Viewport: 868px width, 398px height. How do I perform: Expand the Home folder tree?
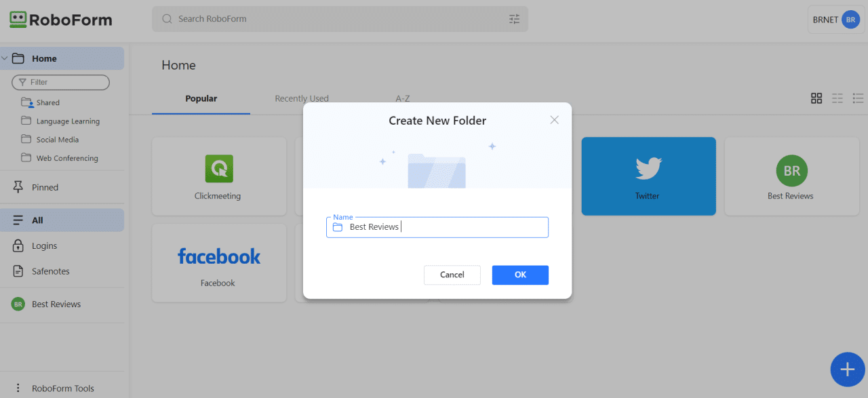[x=5, y=58]
